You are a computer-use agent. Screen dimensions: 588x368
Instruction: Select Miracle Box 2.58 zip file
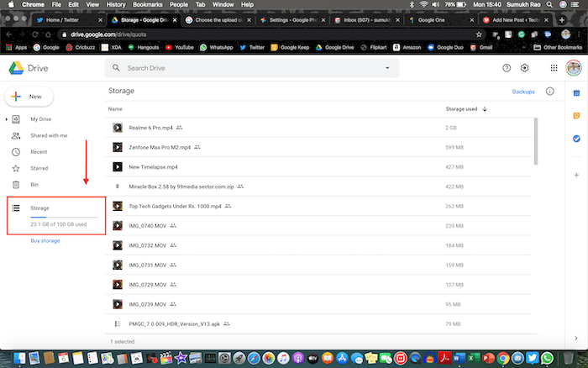tap(318, 187)
